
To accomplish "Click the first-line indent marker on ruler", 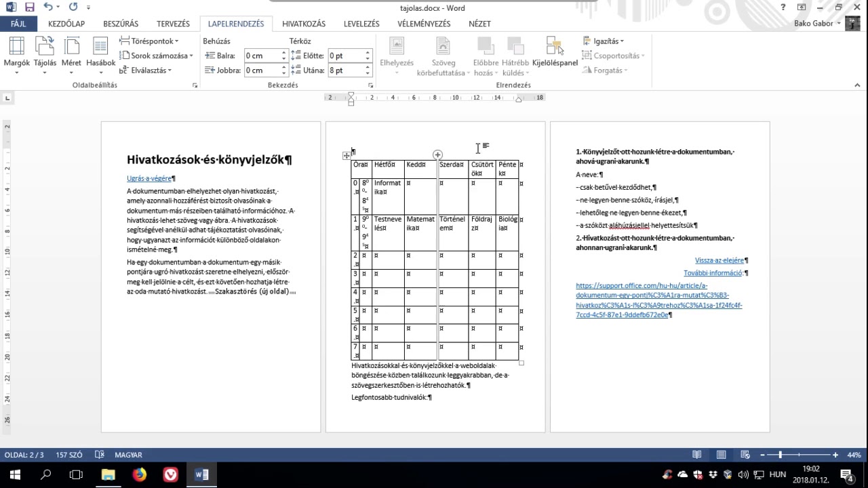I will [351, 95].
